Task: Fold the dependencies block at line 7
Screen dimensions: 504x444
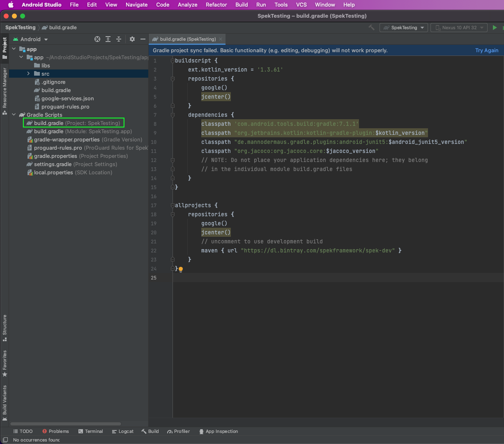Action: point(173,115)
